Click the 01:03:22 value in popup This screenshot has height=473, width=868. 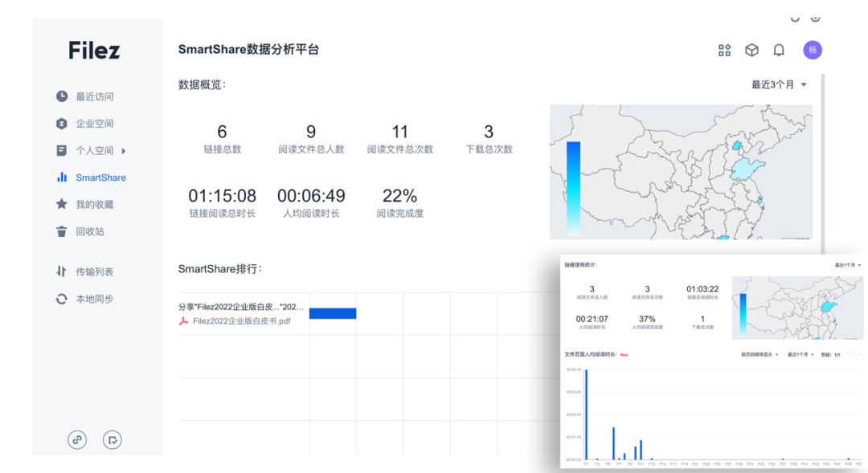(702, 289)
